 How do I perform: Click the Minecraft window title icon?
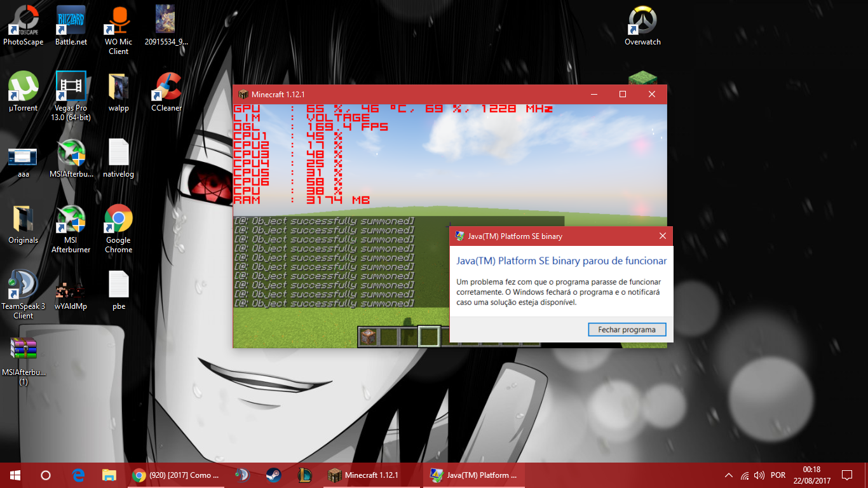(243, 94)
